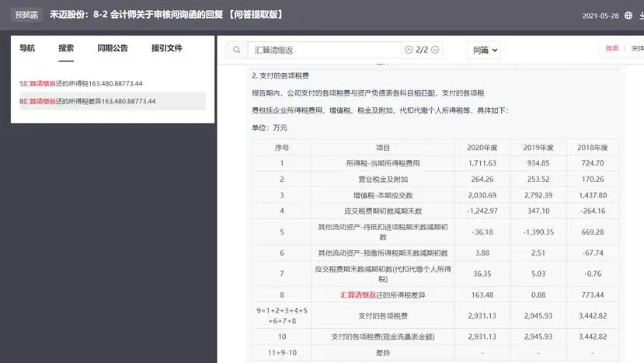Choose the 宋体 font option
This screenshot has height=363, width=644.
coord(638,48)
